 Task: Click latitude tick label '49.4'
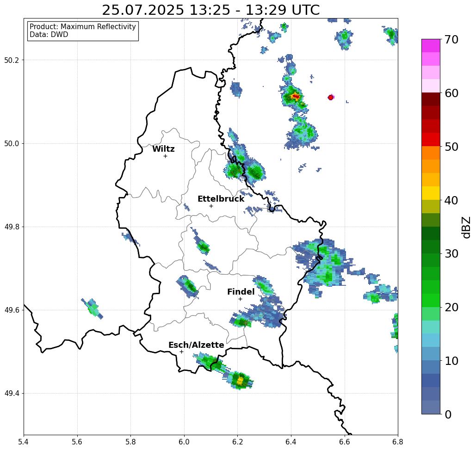click(x=12, y=394)
